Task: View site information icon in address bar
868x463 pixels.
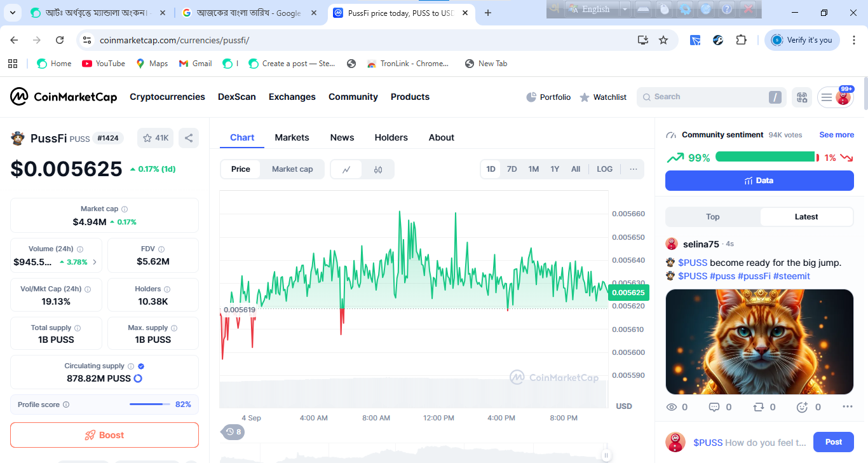Action: [x=88, y=40]
